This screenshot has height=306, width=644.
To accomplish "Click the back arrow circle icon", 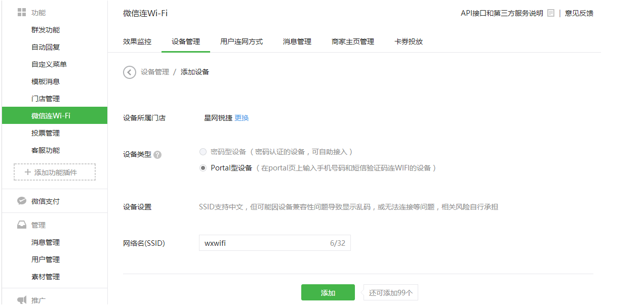I will tap(130, 72).
